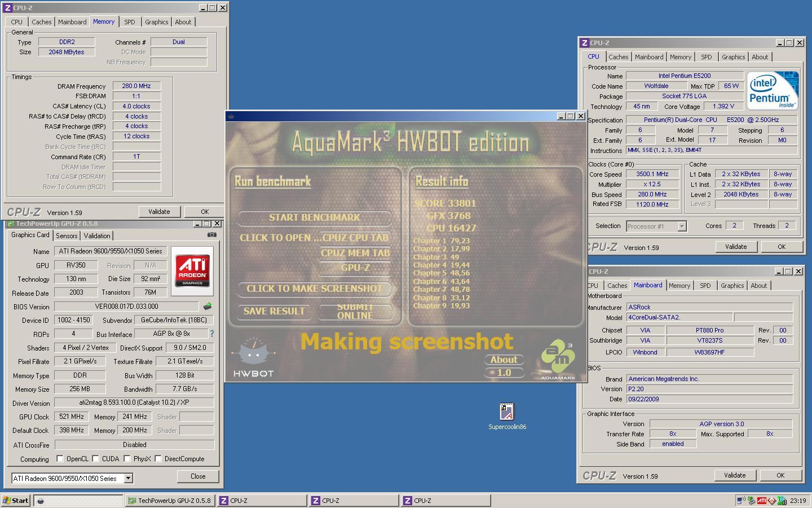Activate the first CPU-Z taskbar button
This screenshot has width=812, height=508.
point(262,500)
